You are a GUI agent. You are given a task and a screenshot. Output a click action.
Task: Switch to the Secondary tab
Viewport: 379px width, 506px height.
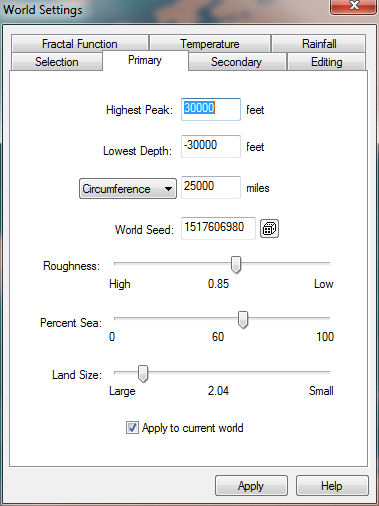237,62
